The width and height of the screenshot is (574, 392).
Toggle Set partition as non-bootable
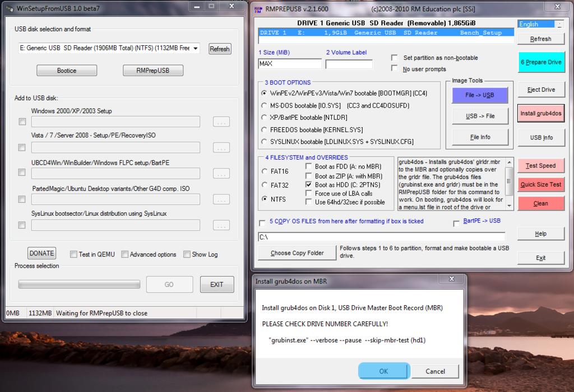[x=394, y=58]
